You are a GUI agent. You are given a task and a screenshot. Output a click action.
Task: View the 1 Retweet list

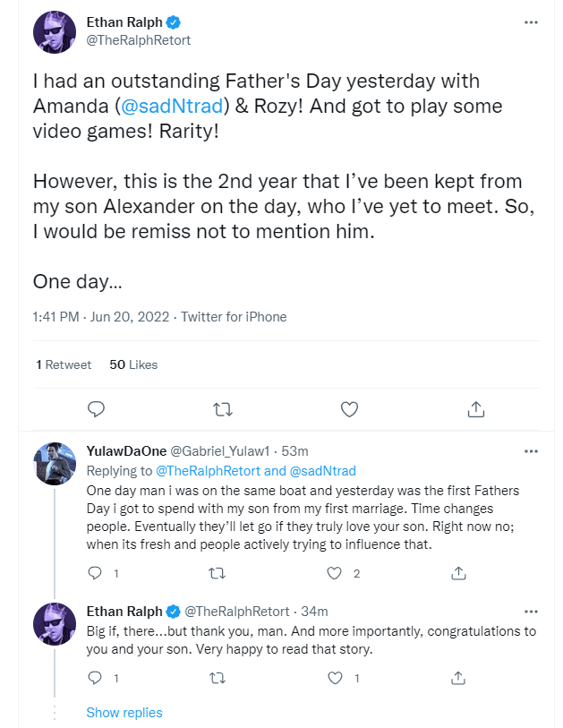pos(64,365)
